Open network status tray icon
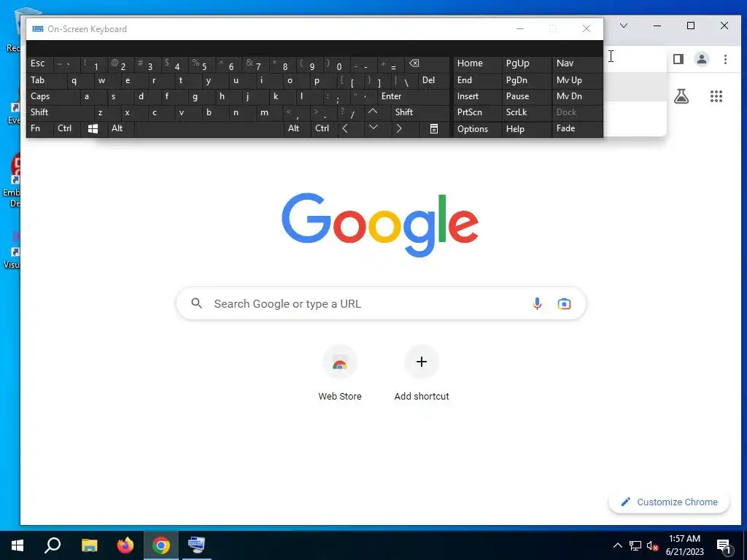Image resolution: width=747 pixels, height=560 pixels. pyautogui.click(x=635, y=545)
